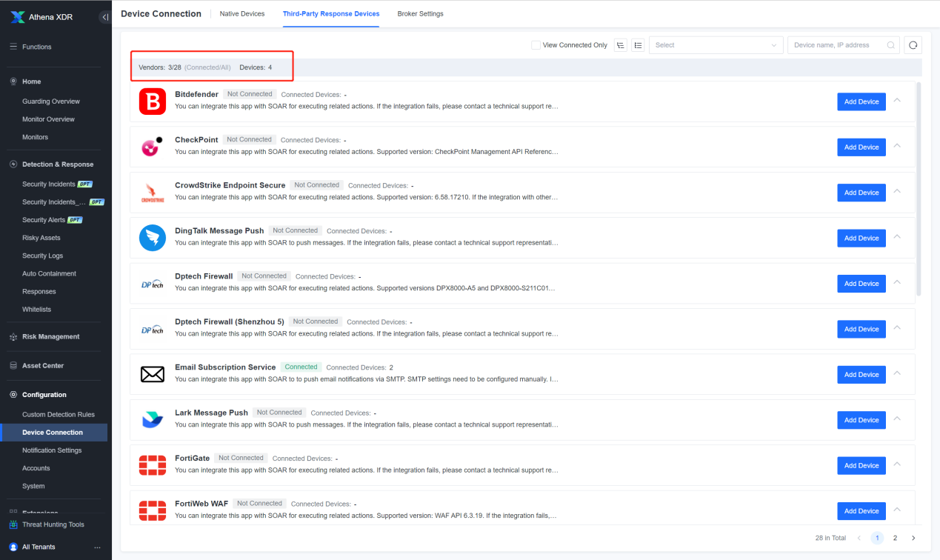Click the FortiGate vendor logo
This screenshot has width=940, height=560.
tap(153, 466)
